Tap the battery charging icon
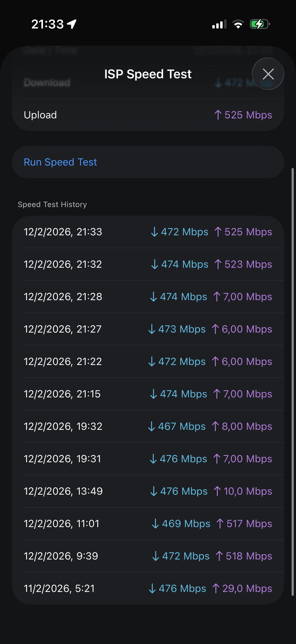The image size is (296, 644). (259, 24)
